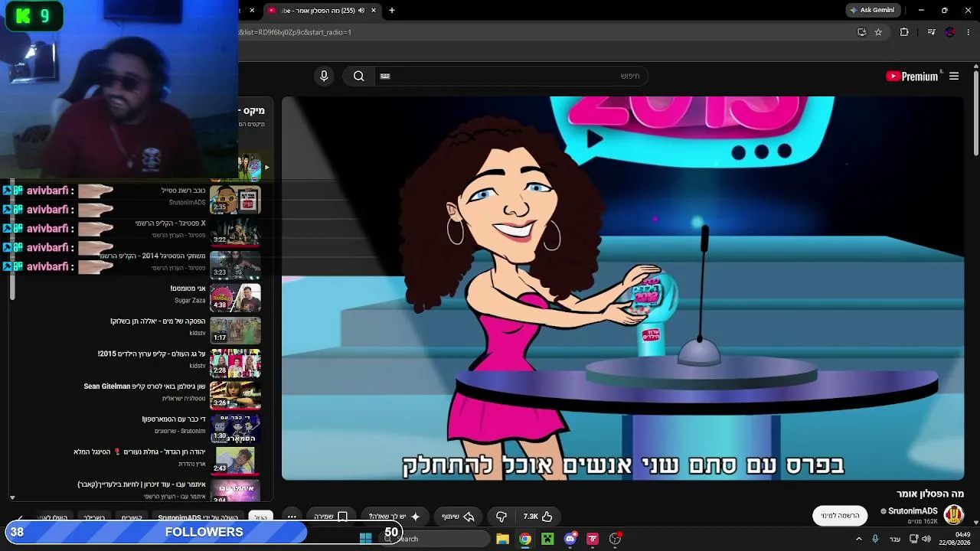This screenshot has height=551, width=980.
Task: Open playlist video with 2:35 thumbnail
Action: pyautogui.click(x=235, y=199)
